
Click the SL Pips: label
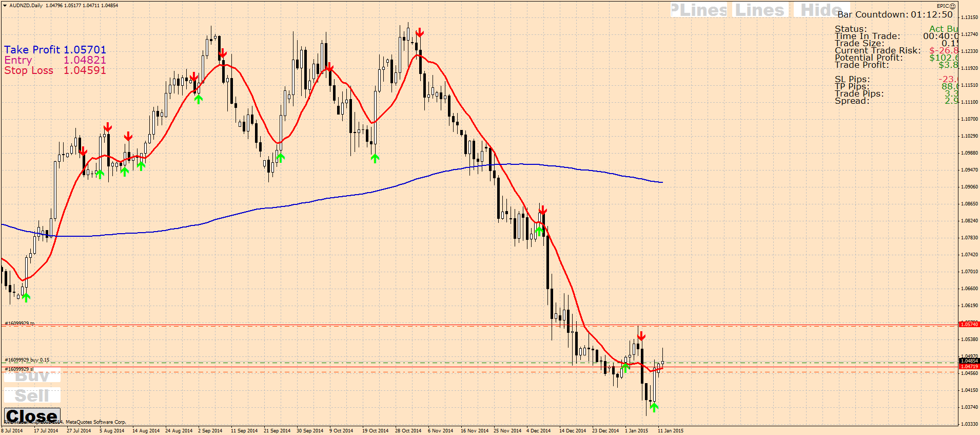click(x=852, y=79)
